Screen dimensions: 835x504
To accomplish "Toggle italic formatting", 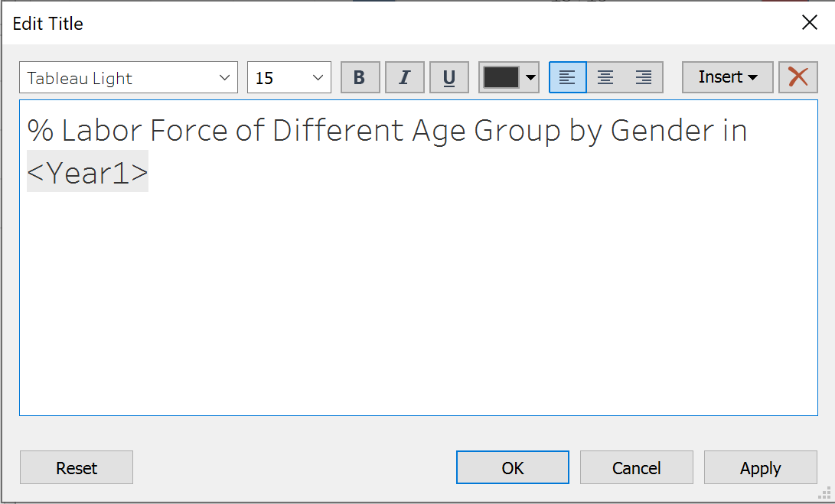I will click(x=404, y=77).
